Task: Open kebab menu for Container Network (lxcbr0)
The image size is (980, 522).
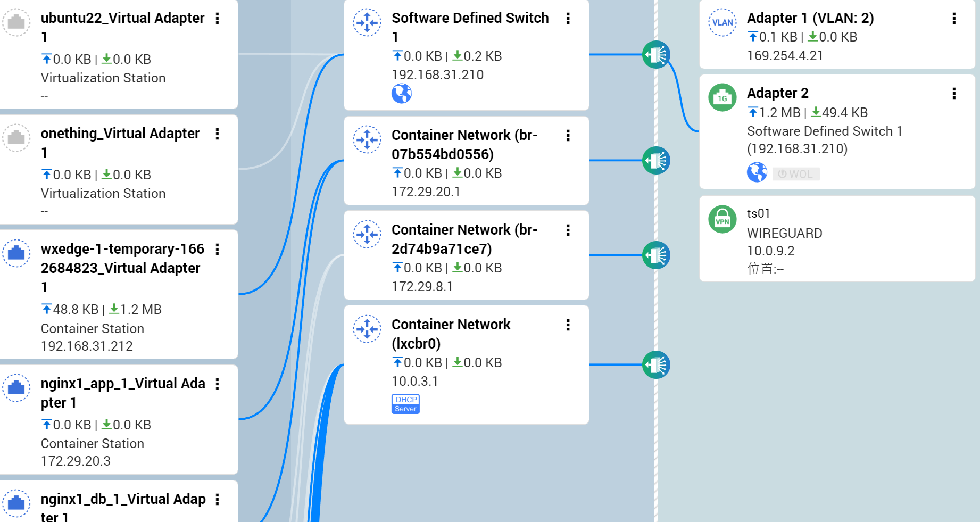Action: [568, 325]
